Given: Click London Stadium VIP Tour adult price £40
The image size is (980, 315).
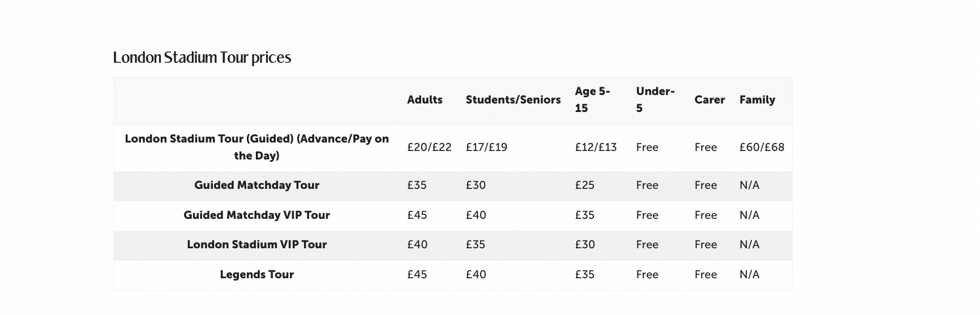Looking at the screenshot, I should click(x=417, y=244).
